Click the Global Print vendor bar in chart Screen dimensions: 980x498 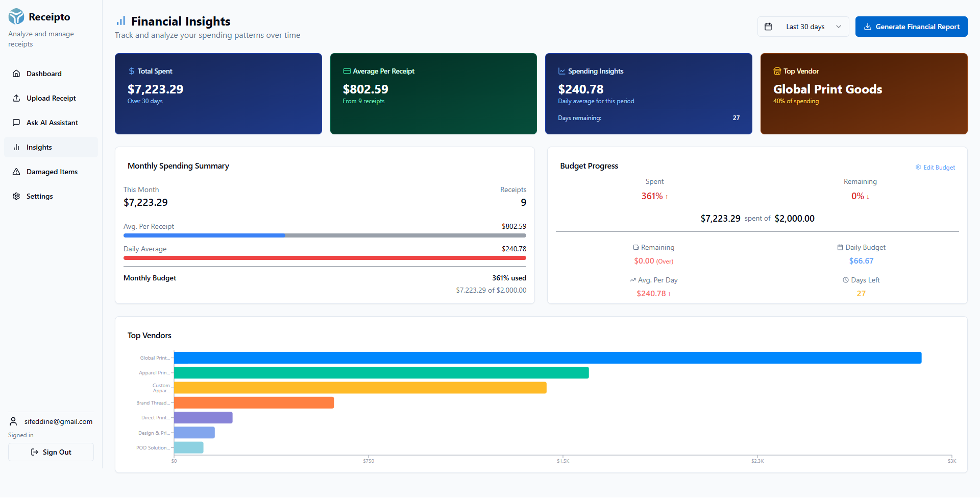click(548, 358)
